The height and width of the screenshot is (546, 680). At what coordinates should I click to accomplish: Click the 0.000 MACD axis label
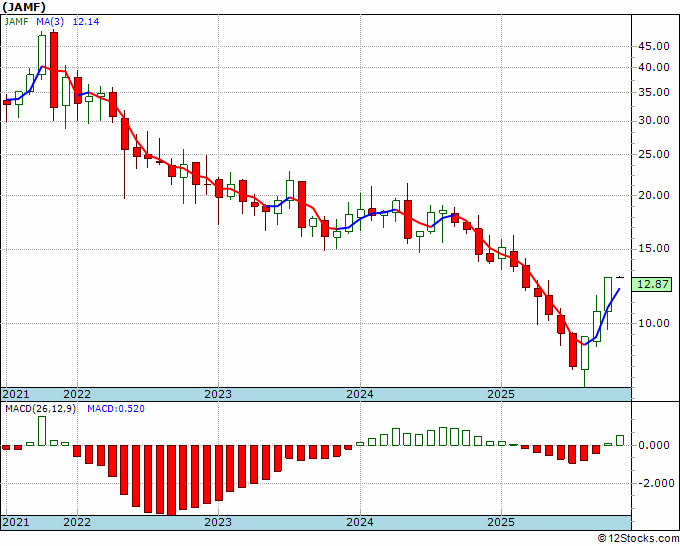654,445
